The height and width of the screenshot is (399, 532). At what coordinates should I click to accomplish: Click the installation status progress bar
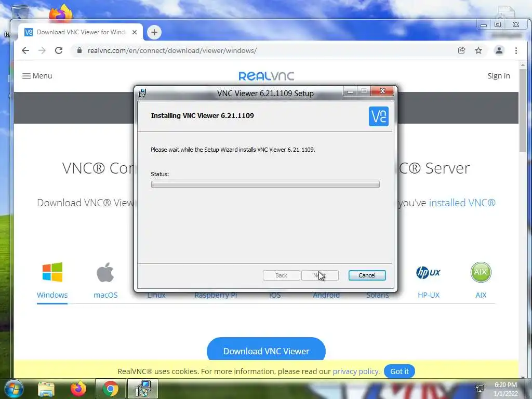pyautogui.click(x=265, y=184)
